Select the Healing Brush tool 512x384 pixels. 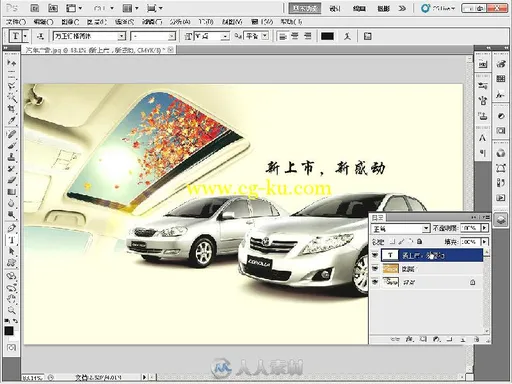(x=12, y=134)
